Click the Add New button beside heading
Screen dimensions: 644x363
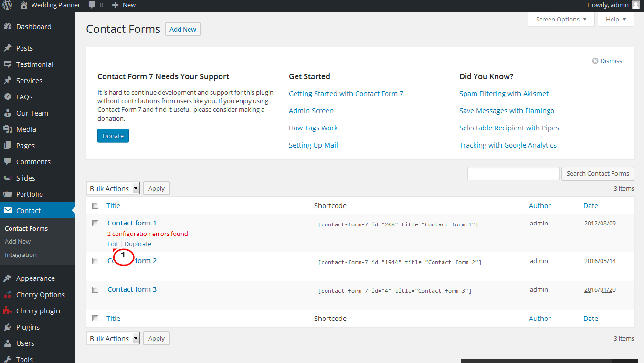click(x=183, y=29)
